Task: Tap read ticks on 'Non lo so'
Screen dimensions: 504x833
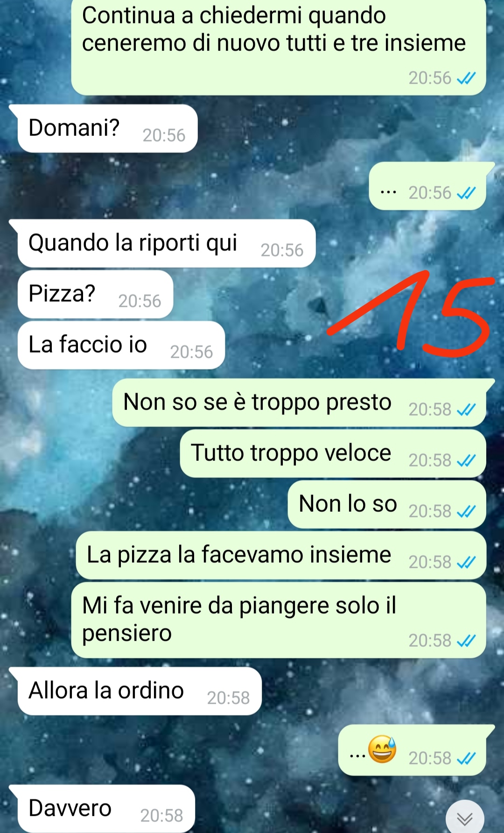Action: click(466, 512)
